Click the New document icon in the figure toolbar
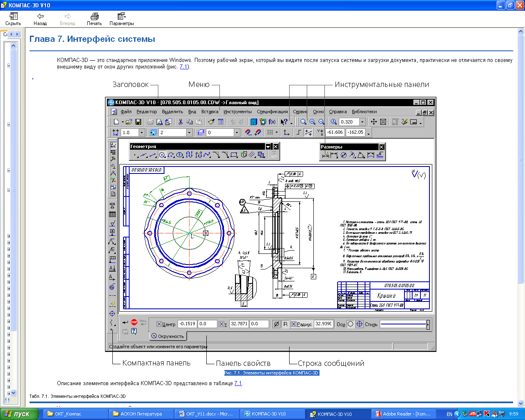The image size is (525, 420). click(x=116, y=122)
